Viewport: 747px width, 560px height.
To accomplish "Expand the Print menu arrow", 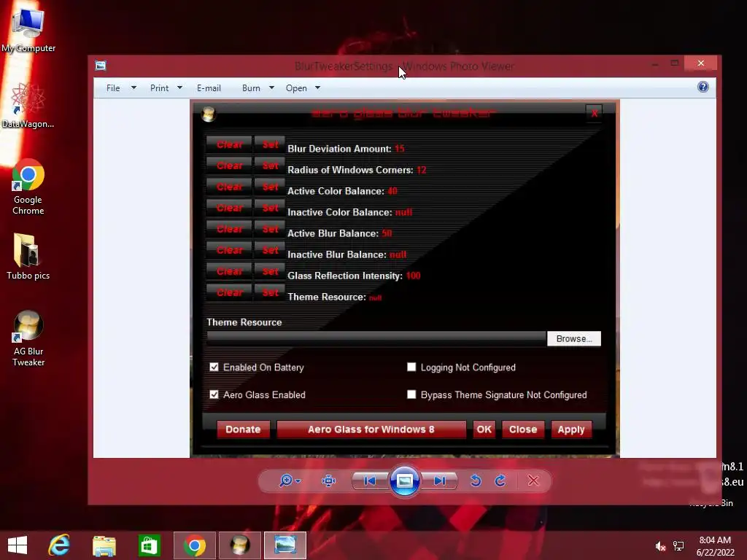I will click(179, 87).
